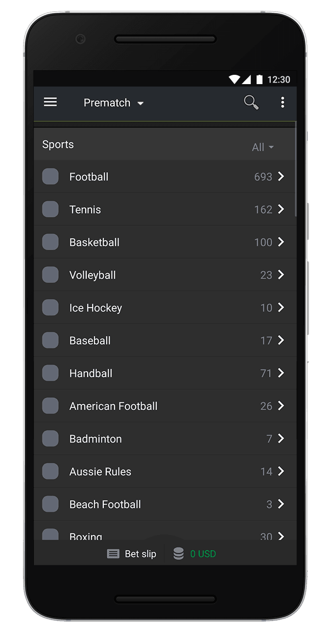Viewport: 332px width, 644px height.
Task: Tick the Basketball checkbox
Action: [50, 242]
